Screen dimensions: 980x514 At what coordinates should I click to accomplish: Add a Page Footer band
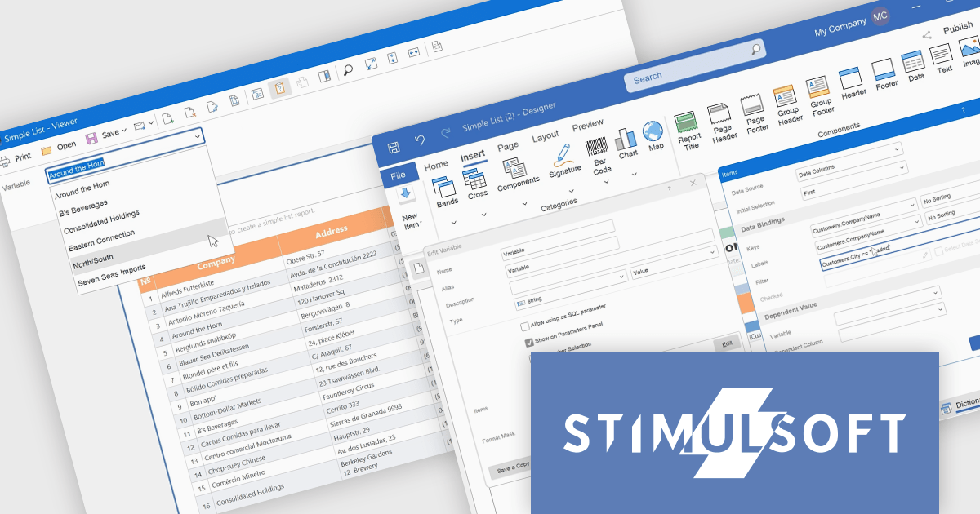(x=755, y=113)
